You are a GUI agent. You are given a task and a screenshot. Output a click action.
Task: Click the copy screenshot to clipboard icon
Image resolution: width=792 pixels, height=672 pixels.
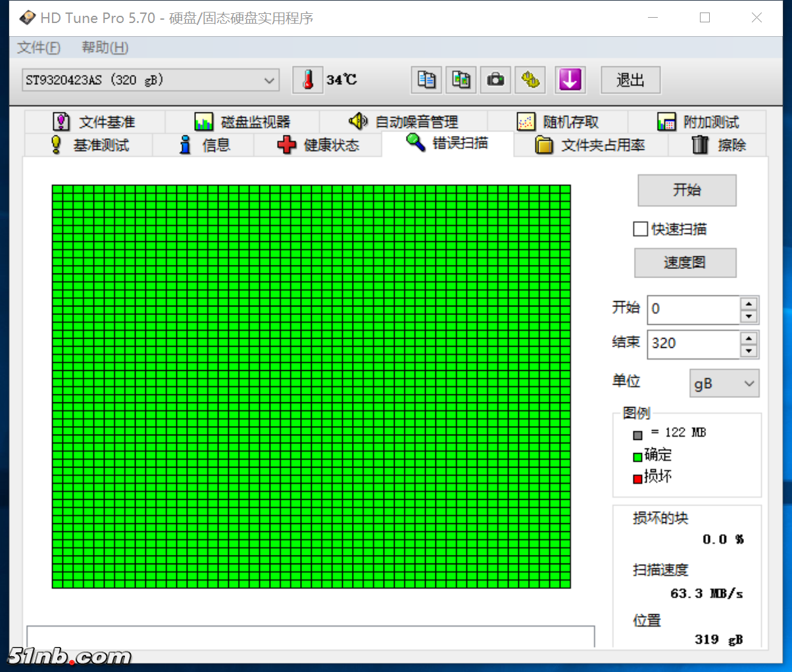pos(460,80)
